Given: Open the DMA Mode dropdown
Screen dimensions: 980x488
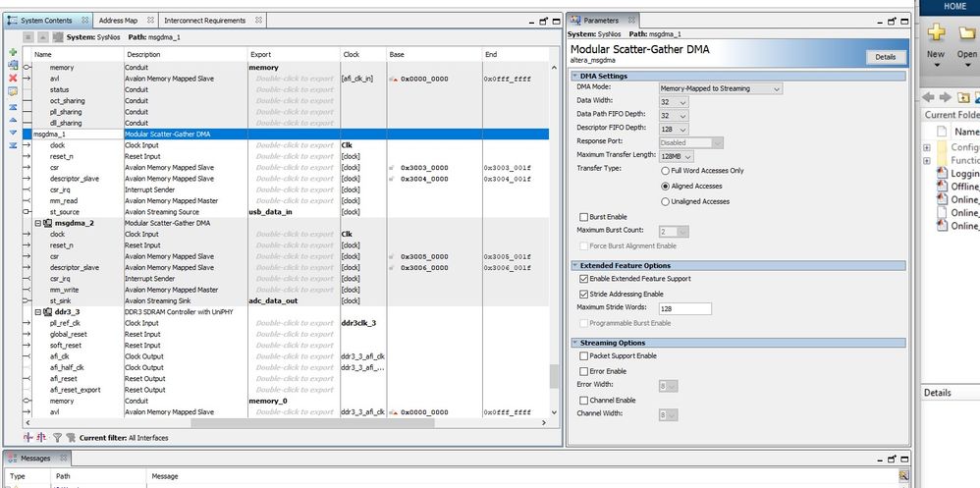Looking at the screenshot, I should [x=721, y=88].
